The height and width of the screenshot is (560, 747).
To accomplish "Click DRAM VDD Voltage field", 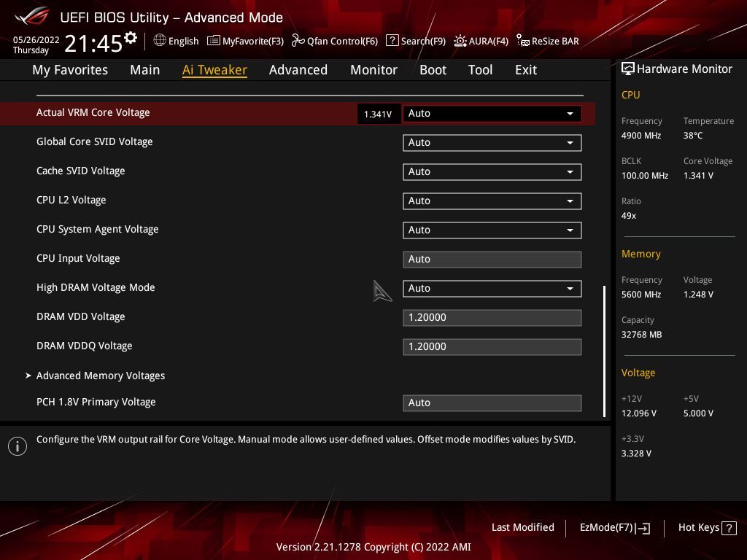I will (492, 318).
